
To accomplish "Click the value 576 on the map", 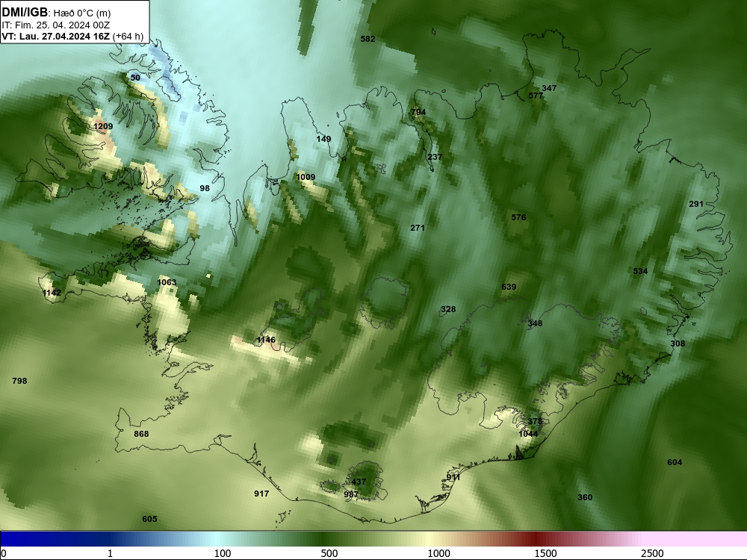I will pyautogui.click(x=518, y=217).
